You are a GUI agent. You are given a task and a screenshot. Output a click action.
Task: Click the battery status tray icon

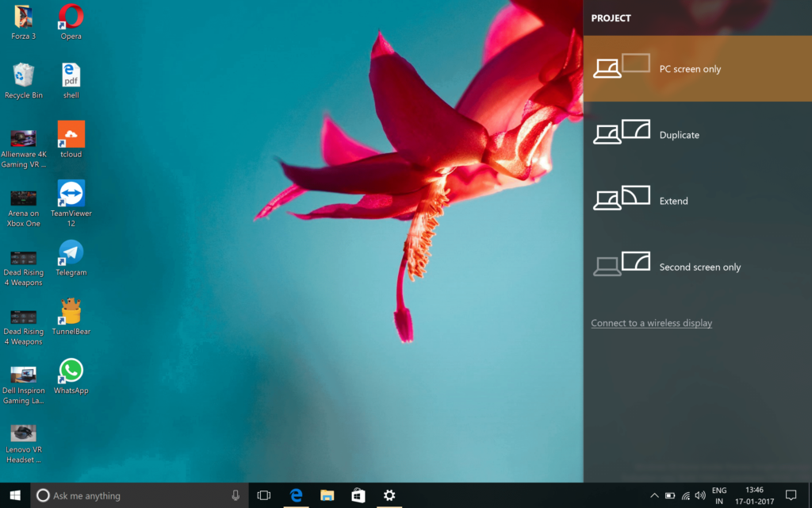point(669,495)
